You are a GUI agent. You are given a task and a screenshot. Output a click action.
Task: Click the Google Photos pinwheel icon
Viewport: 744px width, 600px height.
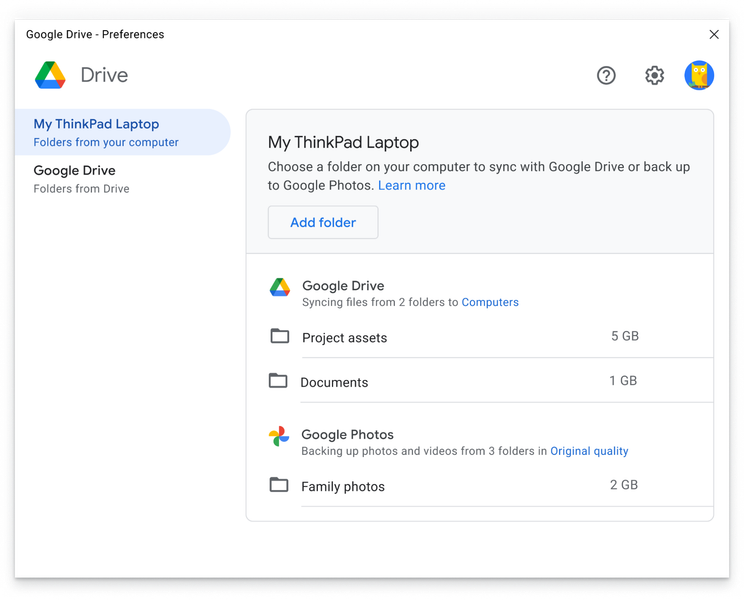pyautogui.click(x=279, y=436)
